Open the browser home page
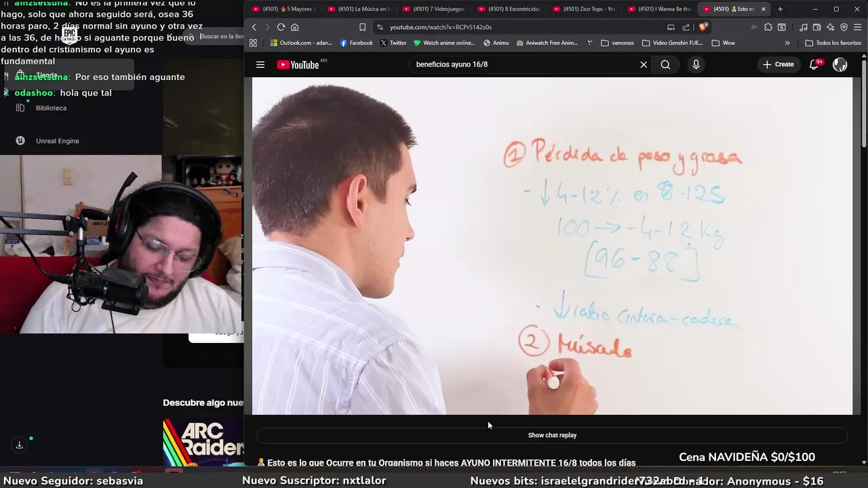This screenshot has width=868, height=488. pyautogui.click(x=295, y=27)
